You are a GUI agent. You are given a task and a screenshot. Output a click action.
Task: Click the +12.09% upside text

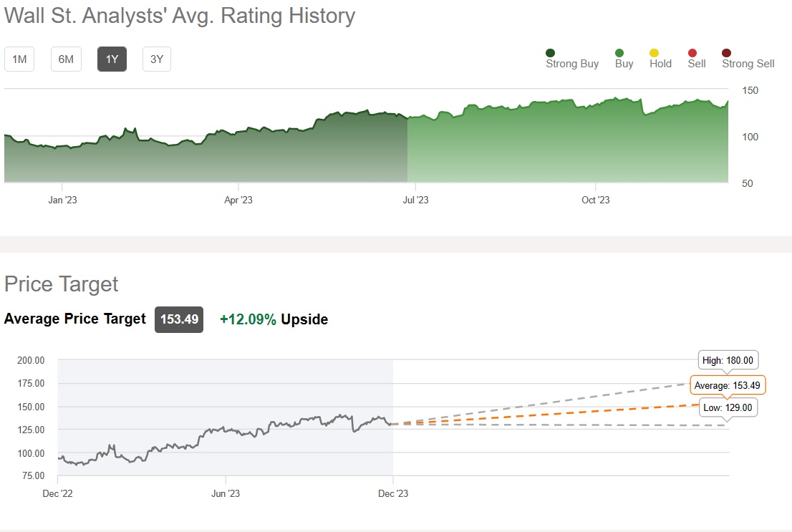(x=248, y=319)
